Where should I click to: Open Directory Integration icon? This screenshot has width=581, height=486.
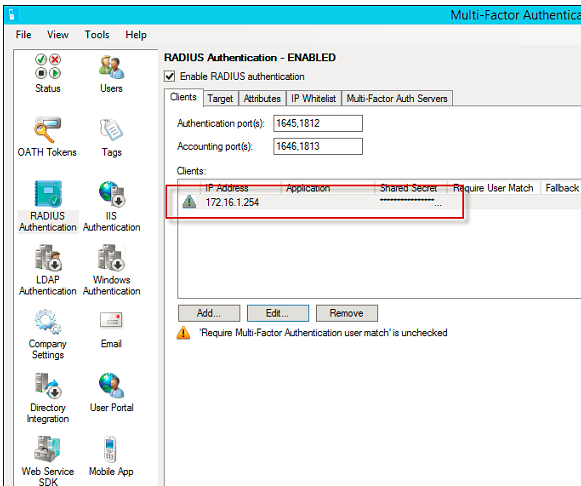point(48,385)
